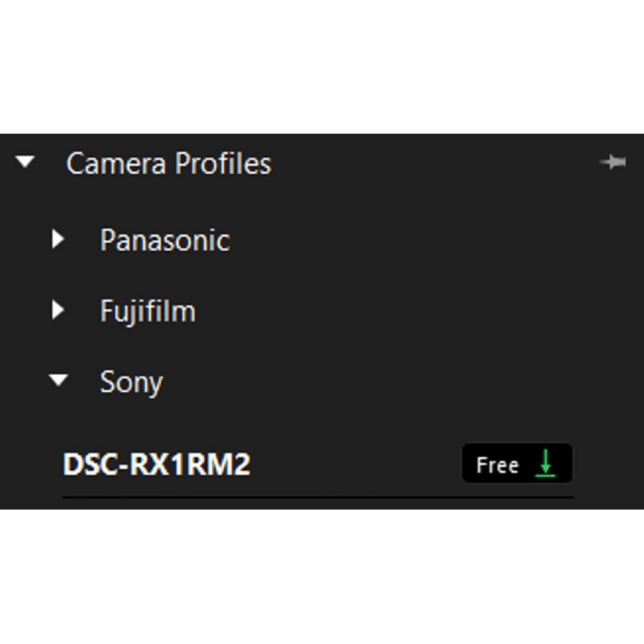This screenshot has width=644, height=644.
Task: Click the white triangle beside Camera Profiles
Action: [x=26, y=163]
